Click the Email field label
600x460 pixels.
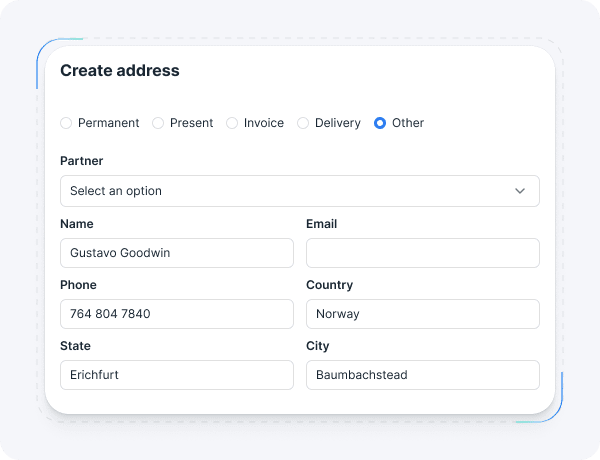[321, 224]
